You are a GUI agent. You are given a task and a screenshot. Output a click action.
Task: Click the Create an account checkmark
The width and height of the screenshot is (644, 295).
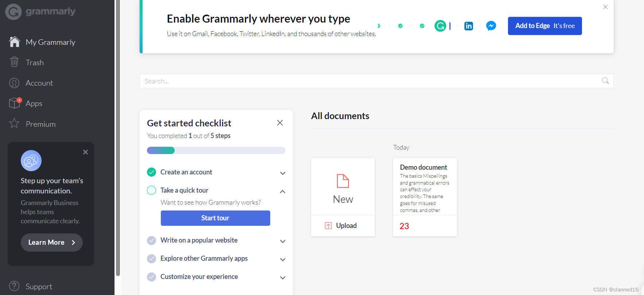pyautogui.click(x=151, y=172)
